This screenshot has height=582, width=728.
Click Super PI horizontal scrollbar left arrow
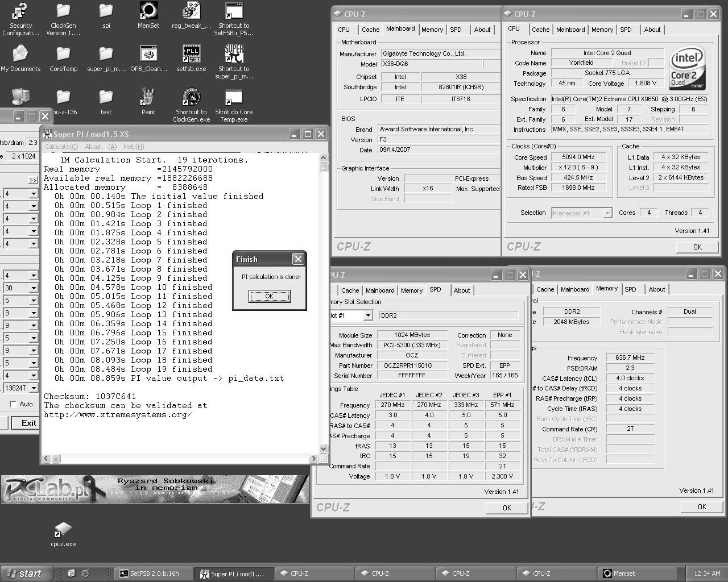[x=47, y=458]
